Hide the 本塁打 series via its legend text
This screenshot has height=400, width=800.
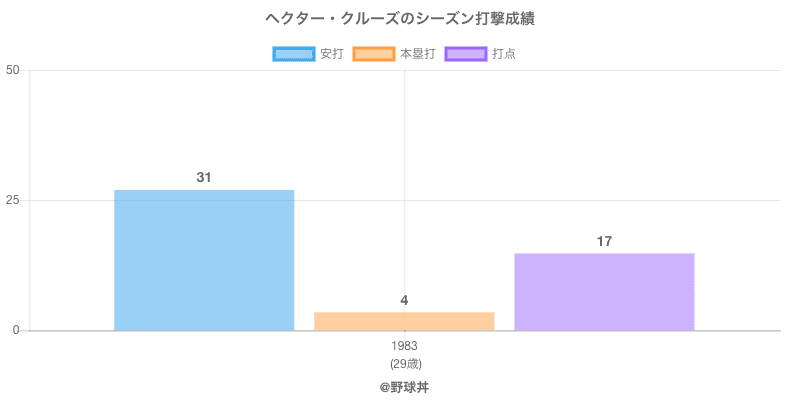coord(417,54)
